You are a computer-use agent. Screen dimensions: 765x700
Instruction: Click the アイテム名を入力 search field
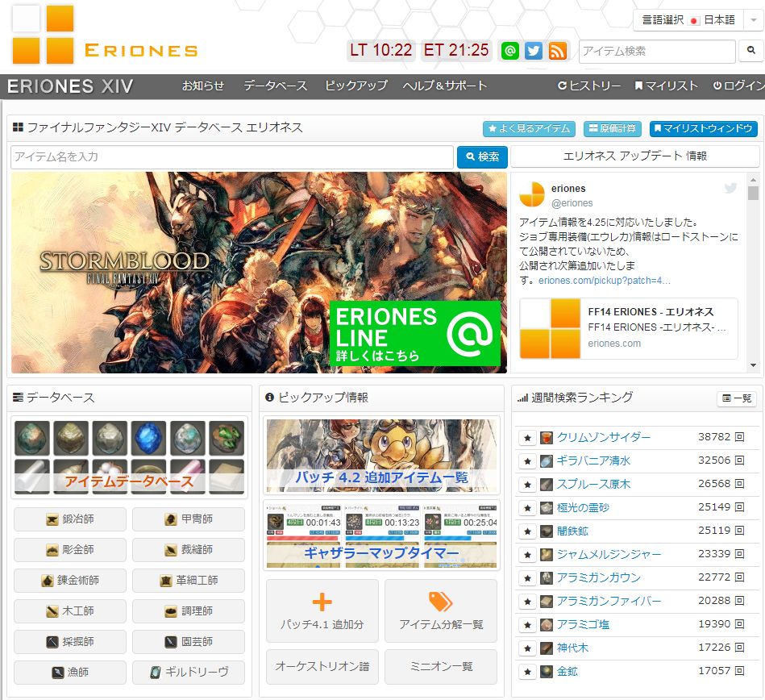[x=232, y=156]
